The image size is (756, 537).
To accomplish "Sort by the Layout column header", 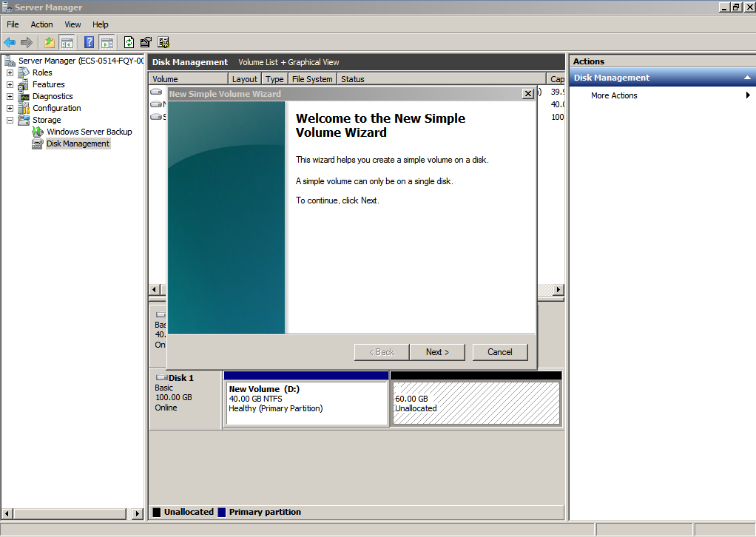I will point(244,79).
